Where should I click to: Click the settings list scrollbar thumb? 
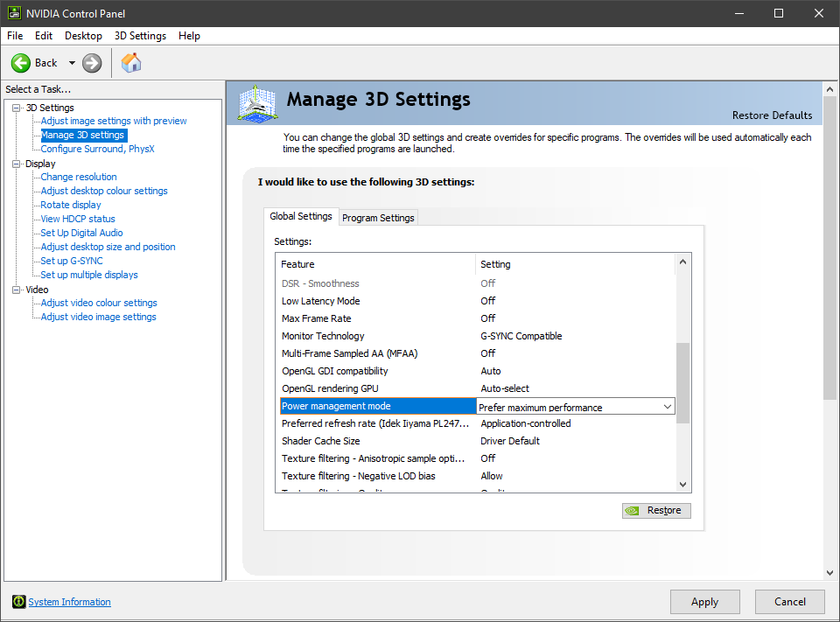[x=682, y=383]
